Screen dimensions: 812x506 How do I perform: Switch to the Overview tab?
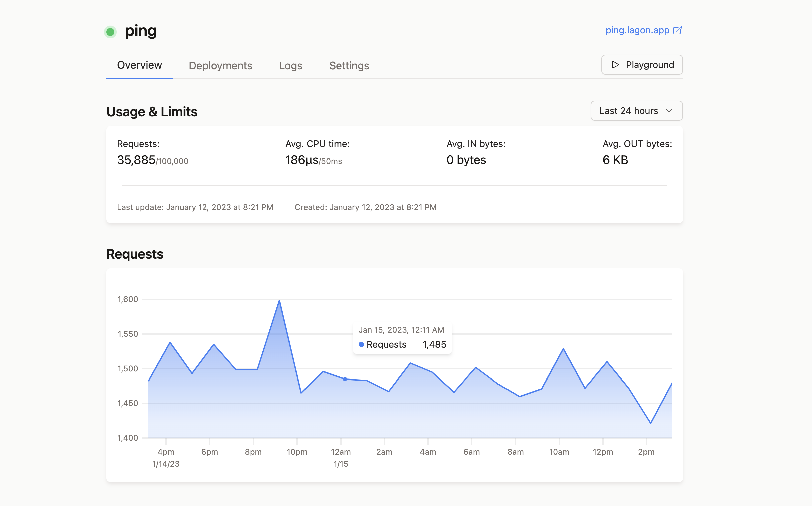click(x=139, y=65)
